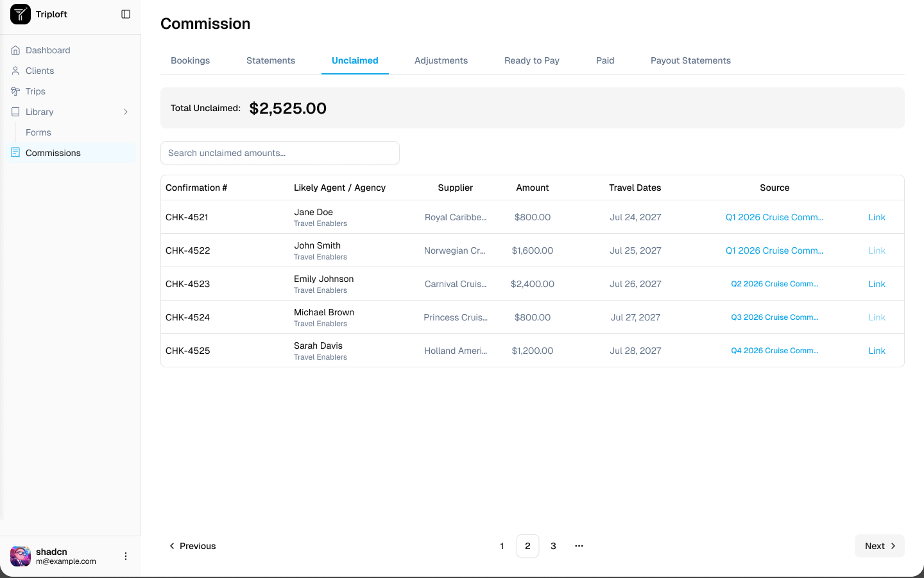The height and width of the screenshot is (578, 924).
Task: Open the Ready to Pay tab
Action: click(532, 60)
